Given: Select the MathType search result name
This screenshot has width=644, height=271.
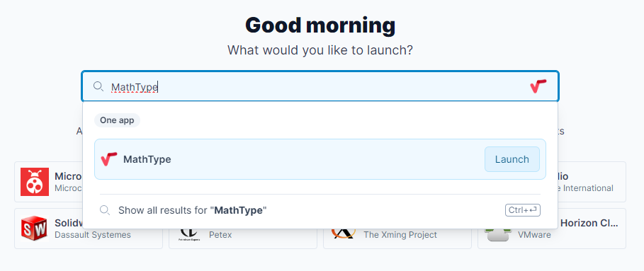Looking at the screenshot, I should pos(147,159).
